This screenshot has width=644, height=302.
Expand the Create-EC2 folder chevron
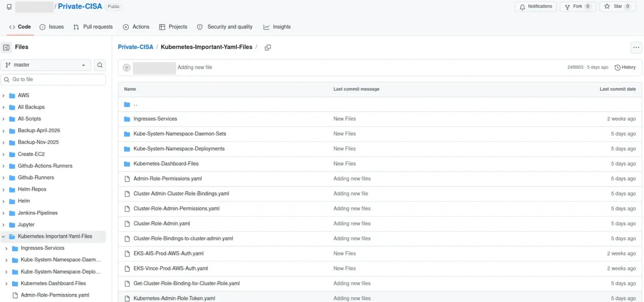(x=4, y=155)
